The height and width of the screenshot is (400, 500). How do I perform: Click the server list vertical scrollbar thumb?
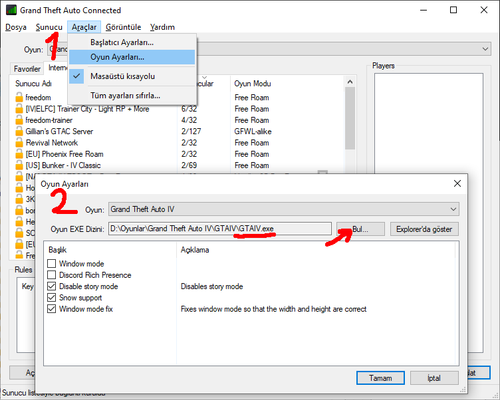[350, 118]
